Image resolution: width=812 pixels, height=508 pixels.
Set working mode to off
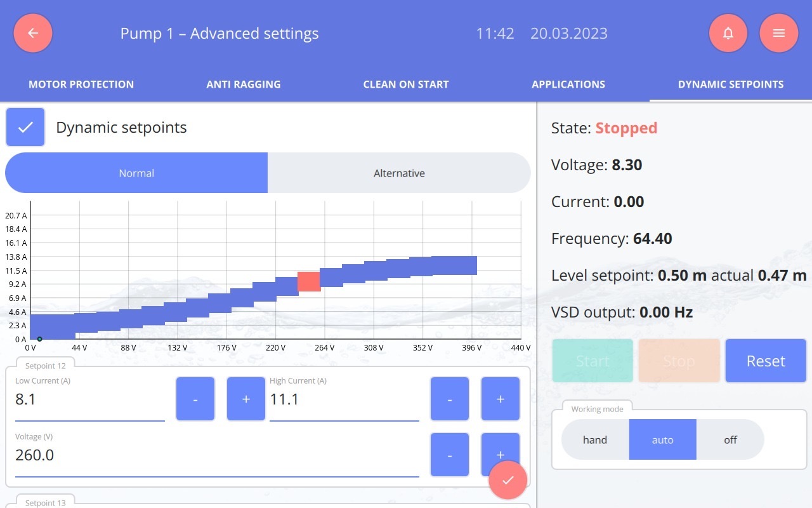tap(730, 439)
